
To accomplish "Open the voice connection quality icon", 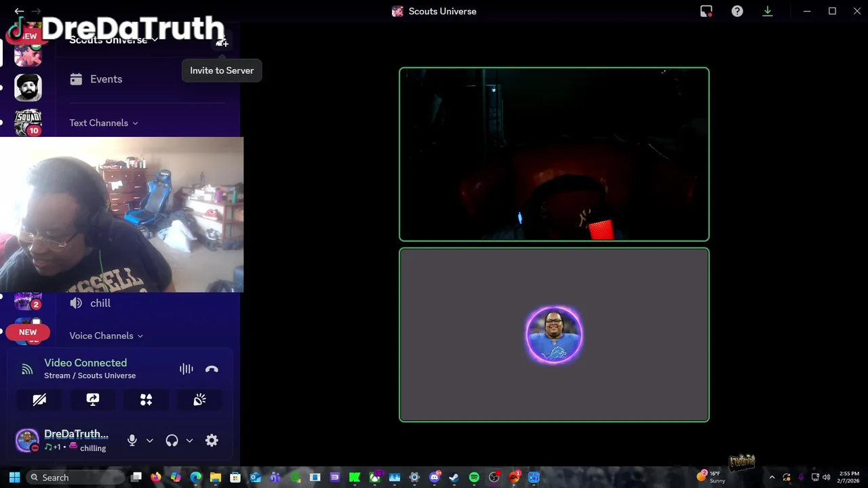I will [27, 369].
